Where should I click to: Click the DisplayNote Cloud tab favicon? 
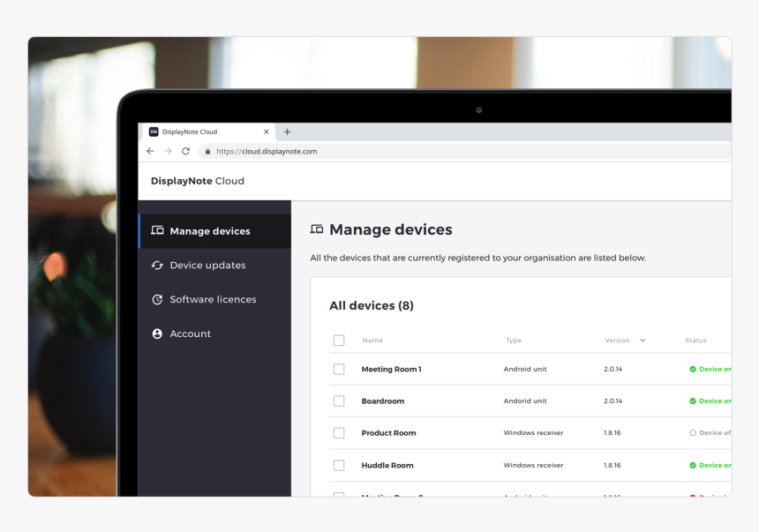pyautogui.click(x=154, y=131)
